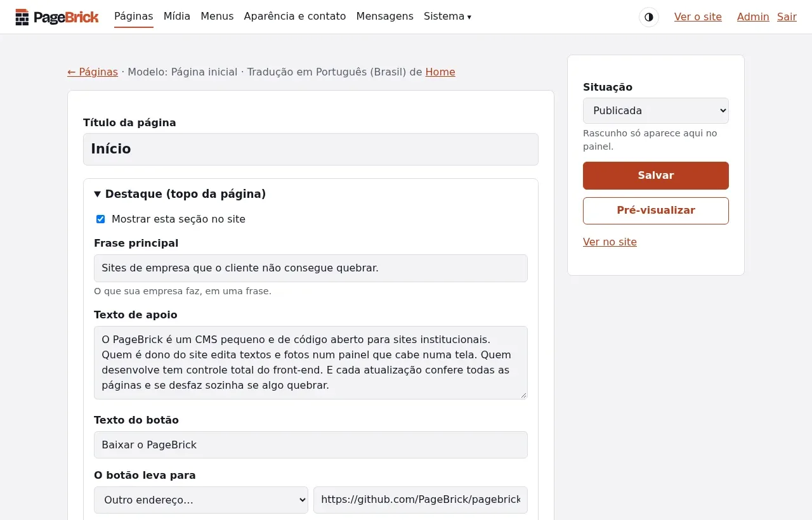Click "Ver no site" link in sidebar

pos(610,242)
